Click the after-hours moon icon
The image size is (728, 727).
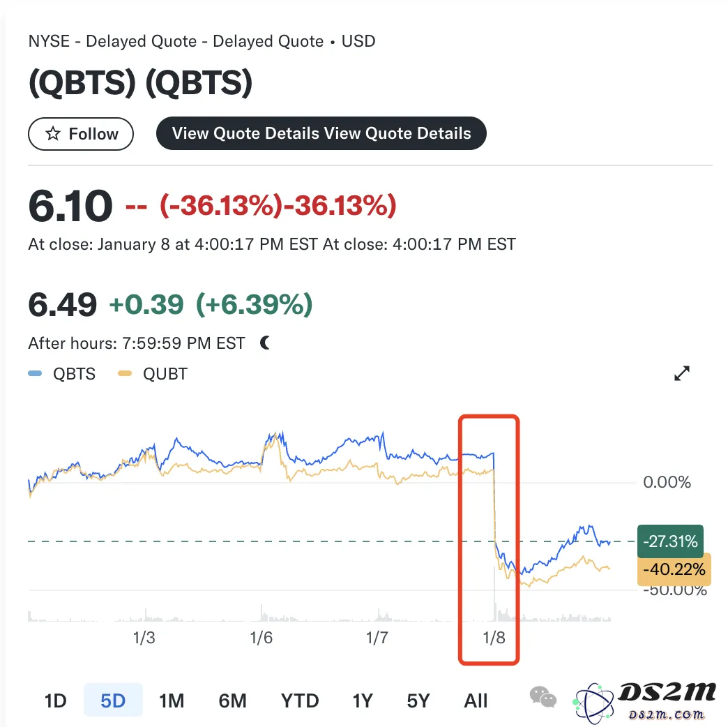click(x=265, y=343)
